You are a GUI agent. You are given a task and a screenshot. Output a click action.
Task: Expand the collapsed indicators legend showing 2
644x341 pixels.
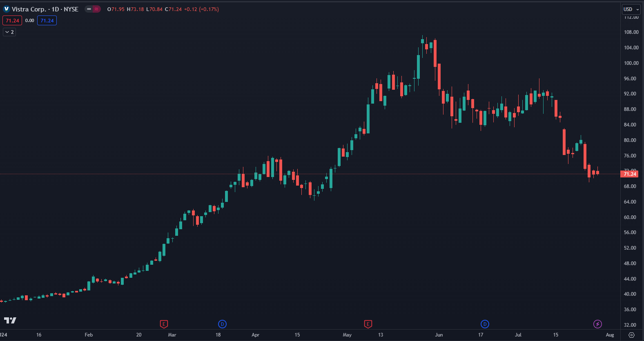[x=9, y=32]
